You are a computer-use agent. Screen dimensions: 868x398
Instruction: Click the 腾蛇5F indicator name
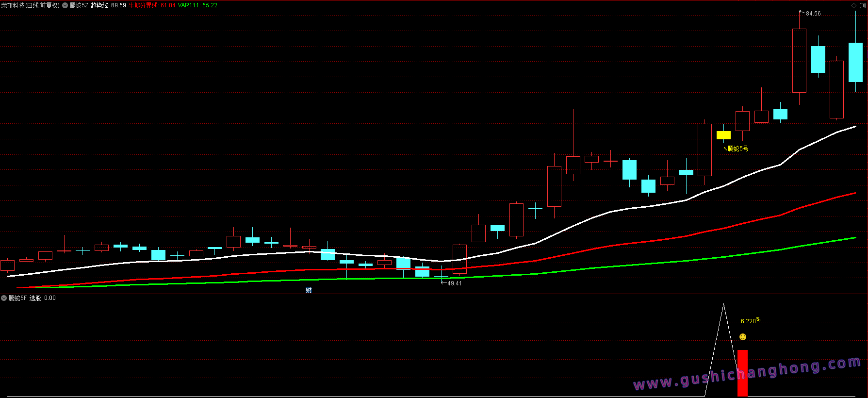[18, 298]
